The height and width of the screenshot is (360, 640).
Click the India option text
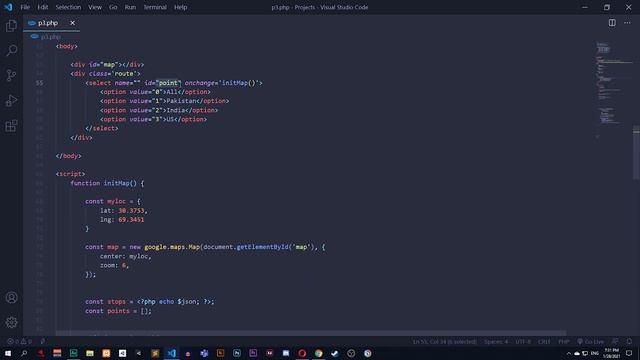coord(176,110)
